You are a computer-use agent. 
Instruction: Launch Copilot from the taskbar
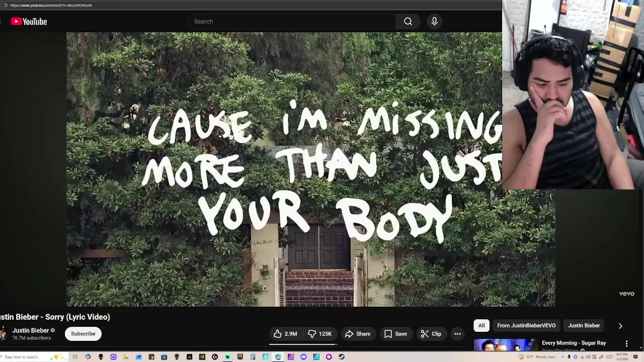coord(88,357)
